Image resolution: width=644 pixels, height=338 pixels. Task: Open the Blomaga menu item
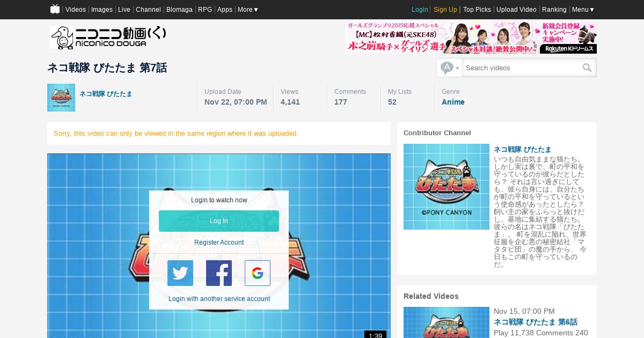179,10
